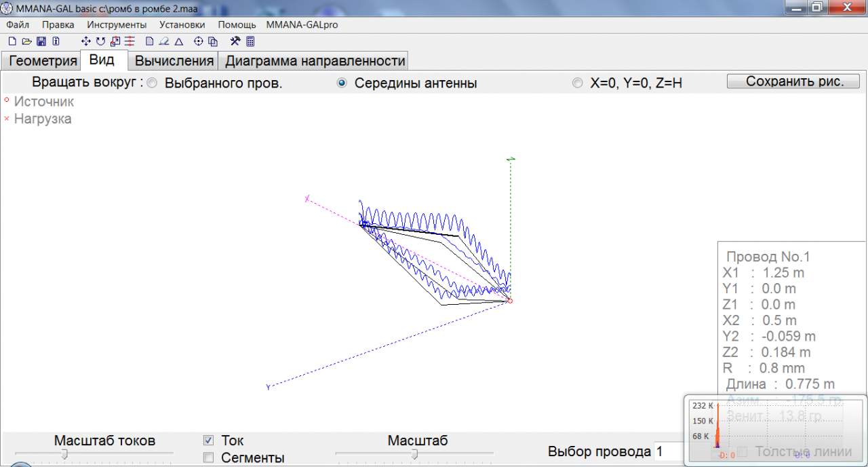Click the 'Длина : 0.775 m' value
Viewport: 868px width, 467px height.
click(781, 384)
